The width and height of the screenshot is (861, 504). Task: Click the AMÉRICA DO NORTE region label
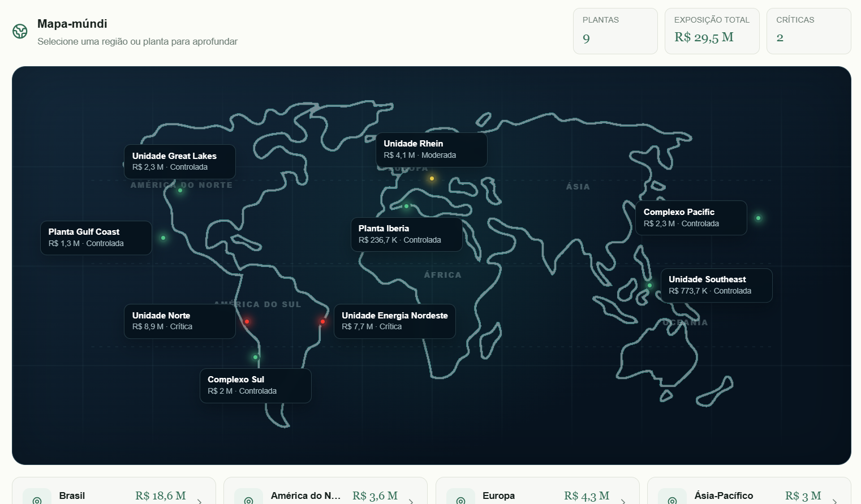[182, 185]
